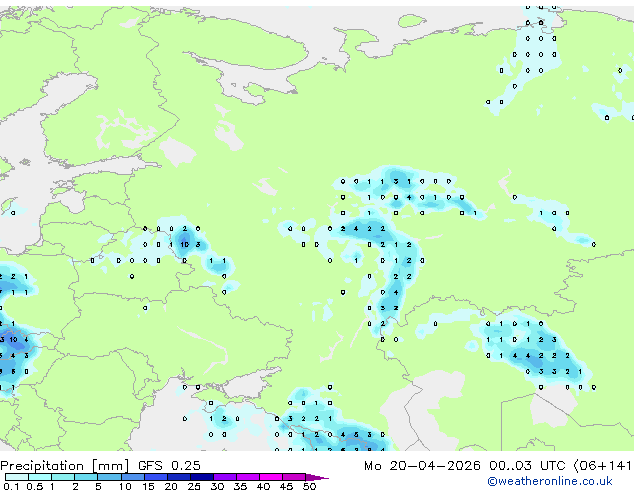The height and width of the screenshot is (490, 634).
Task: Select the legend swatch between 5 and 10
Action: pyautogui.click(x=109, y=477)
